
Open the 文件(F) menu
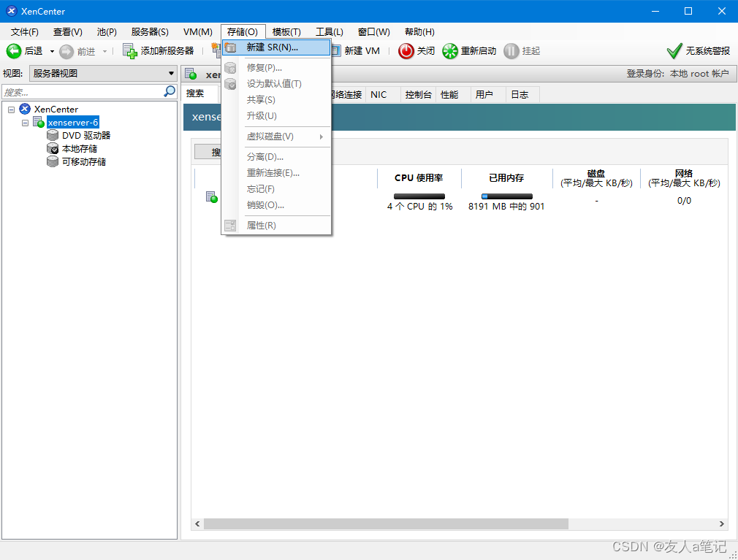click(x=24, y=31)
